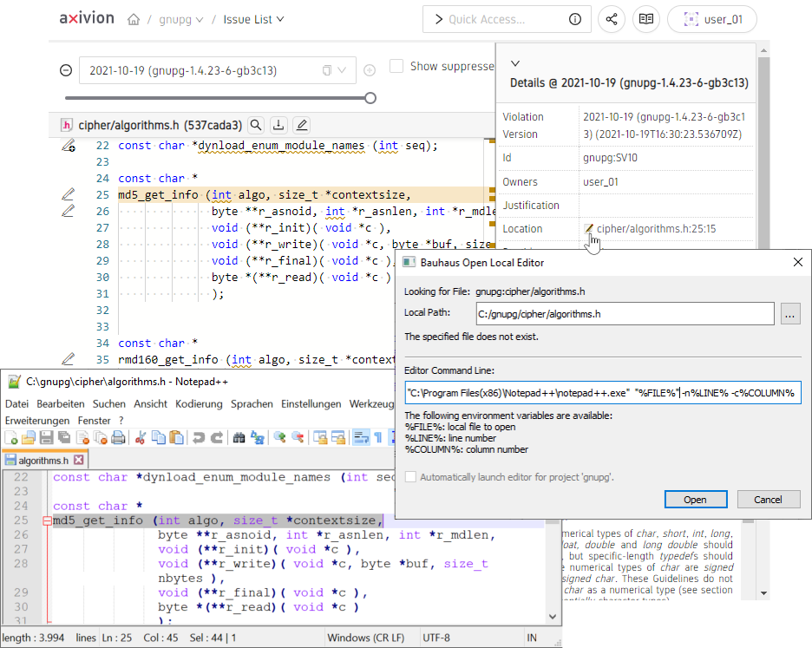
Task: Click the search icon beside cipher/algorithms.h
Action: [x=256, y=125]
